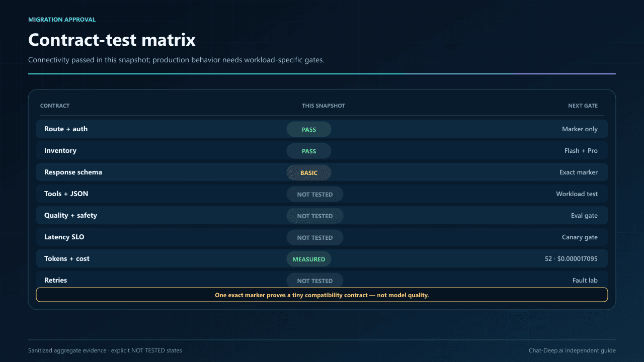644x362 pixels.
Task: Click the 'Sanitized aggregate evidence' footer text
Action: (105, 350)
